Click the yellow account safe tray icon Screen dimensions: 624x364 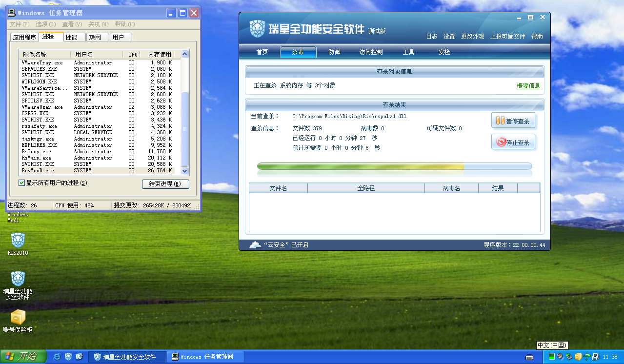click(578, 357)
